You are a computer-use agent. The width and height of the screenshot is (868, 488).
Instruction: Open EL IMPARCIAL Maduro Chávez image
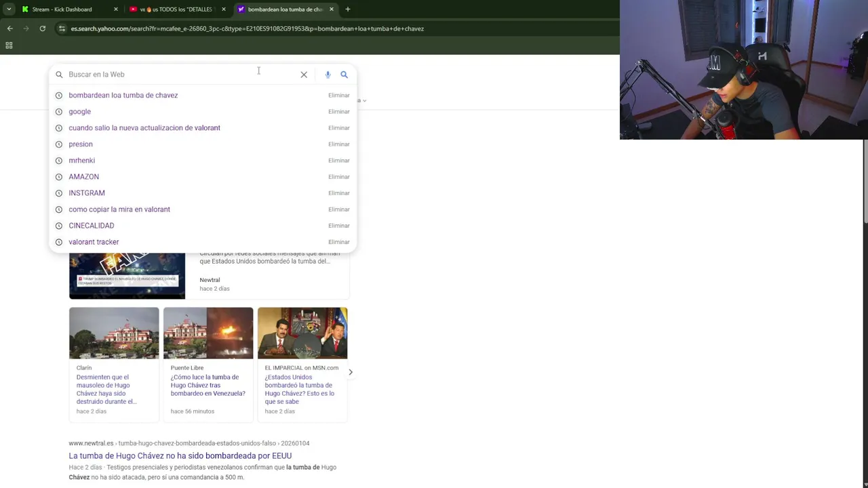pos(302,333)
